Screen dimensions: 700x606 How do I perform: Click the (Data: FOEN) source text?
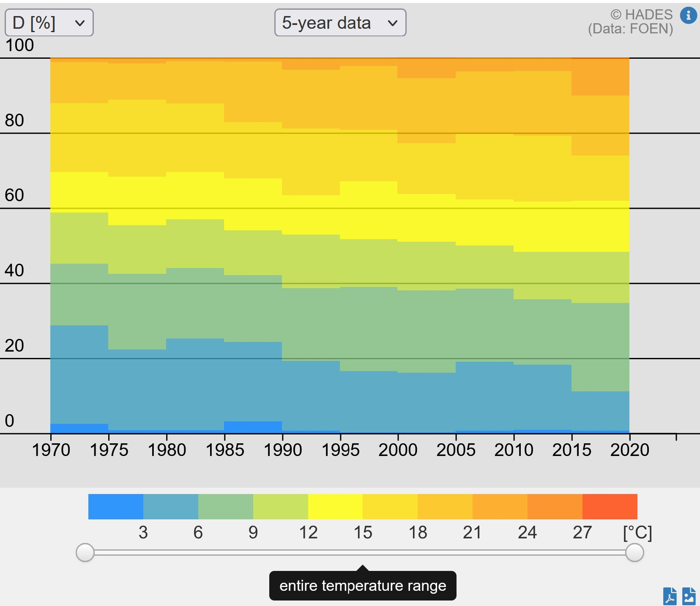pyautogui.click(x=630, y=29)
